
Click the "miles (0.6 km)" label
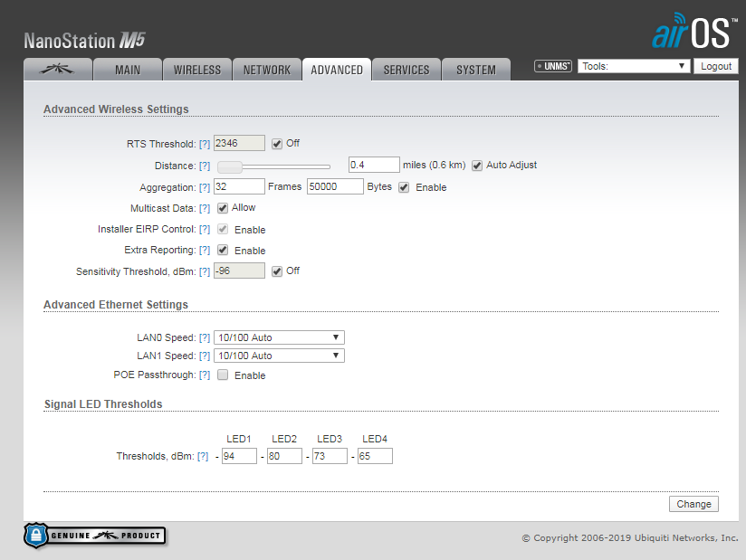[435, 165]
